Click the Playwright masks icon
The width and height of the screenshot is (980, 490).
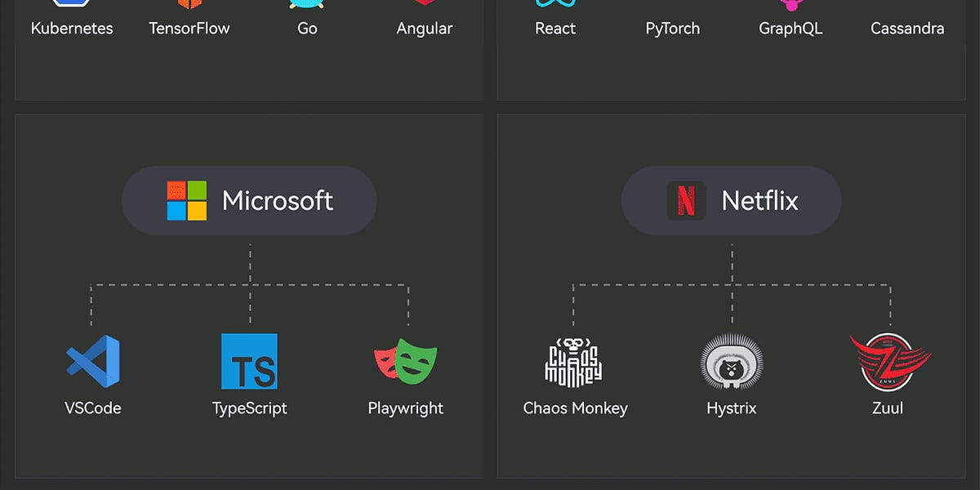406,362
